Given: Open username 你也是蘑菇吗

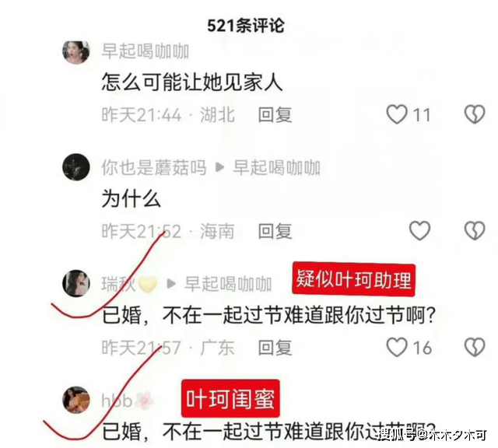Looking at the screenshot, I should [x=154, y=167].
